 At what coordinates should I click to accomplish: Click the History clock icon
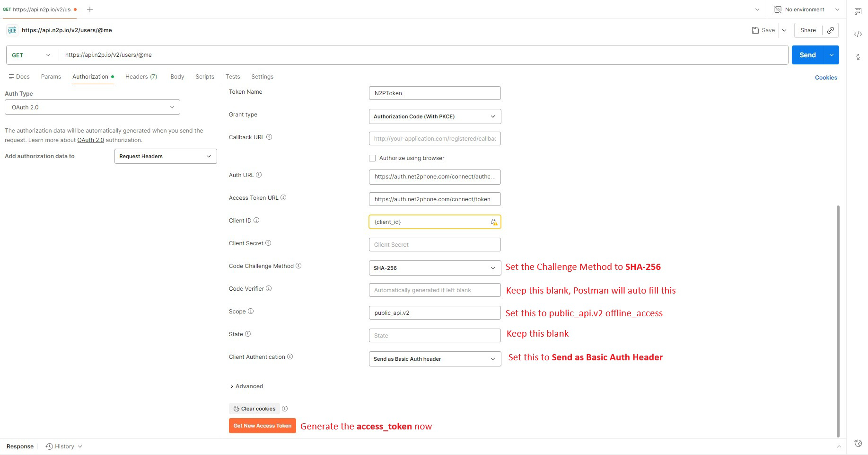pyautogui.click(x=49, y=446)
